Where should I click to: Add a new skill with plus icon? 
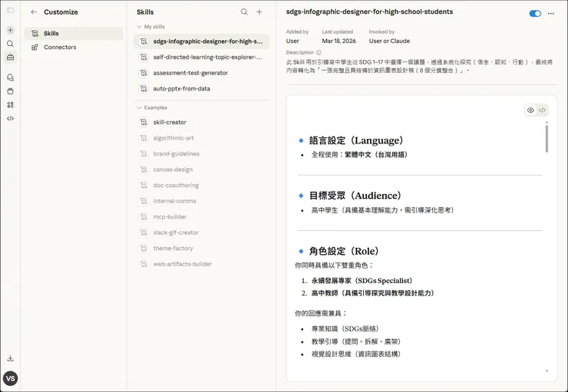click(259, 12)
